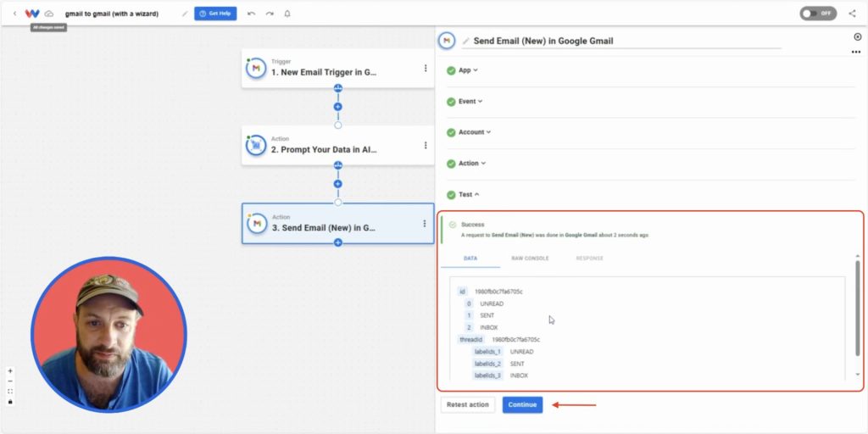The image size is (868, 434).
Task: Toggle the workflow ON/OFF switch
Action: tap(818, 14)
